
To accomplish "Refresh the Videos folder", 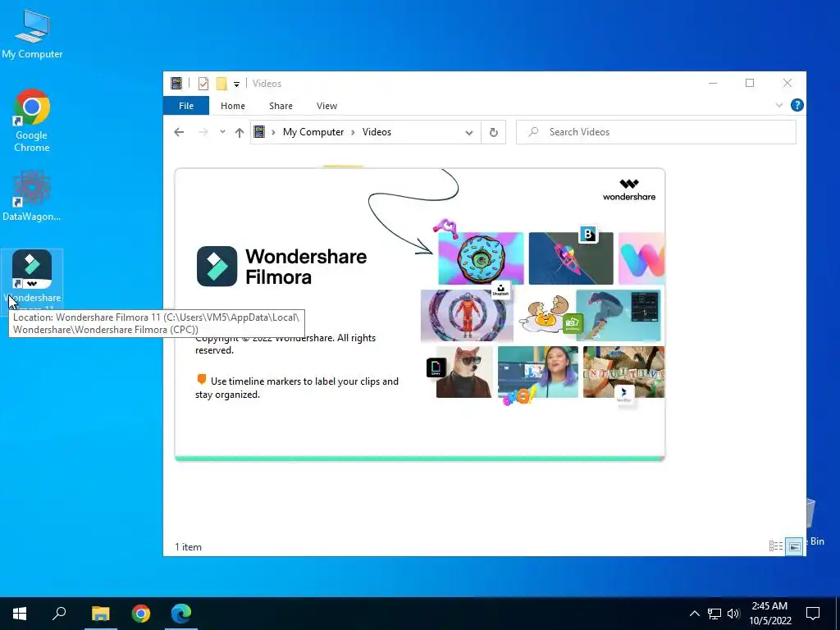I will coord(493,132).
